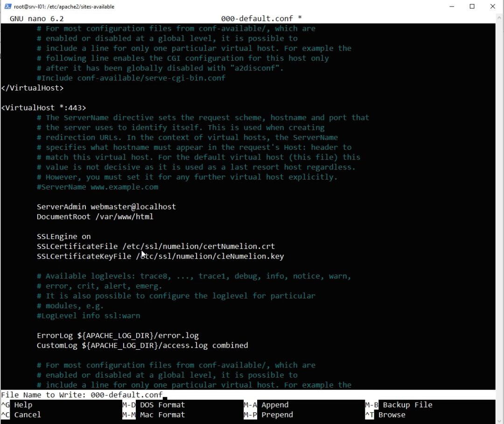Click the ServerAdmin webmaster@localhost line
Screen dimensions: 504x424
(106, 206)
